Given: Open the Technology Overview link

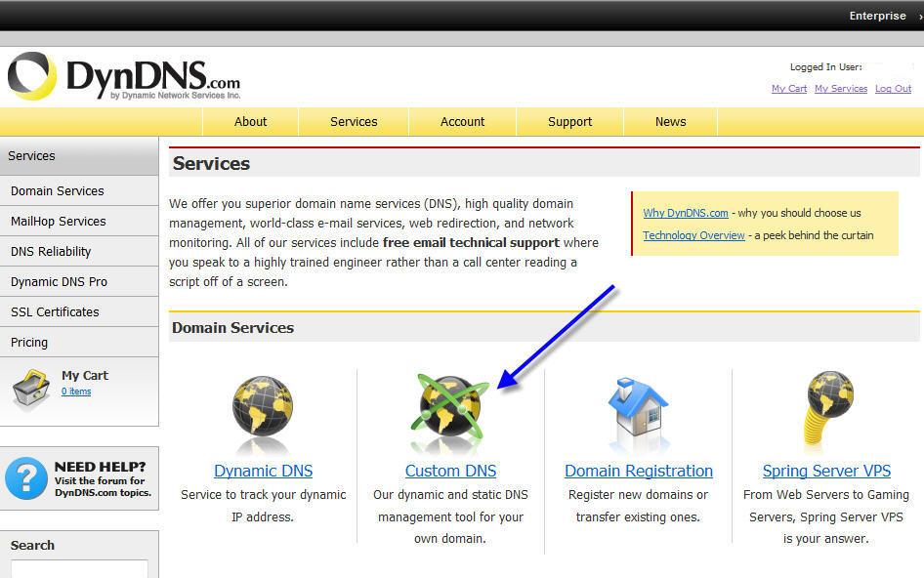Looking at the screenshot, I should point(693,235).
